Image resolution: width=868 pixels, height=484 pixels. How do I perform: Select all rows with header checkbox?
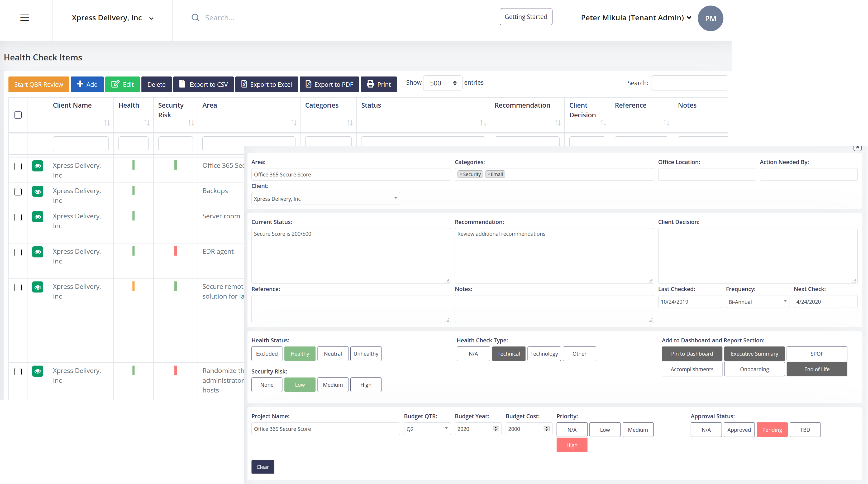[x=18, y=115]
